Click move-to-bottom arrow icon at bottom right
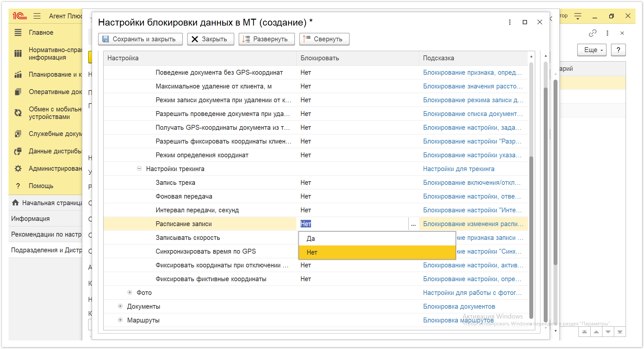 620,332
